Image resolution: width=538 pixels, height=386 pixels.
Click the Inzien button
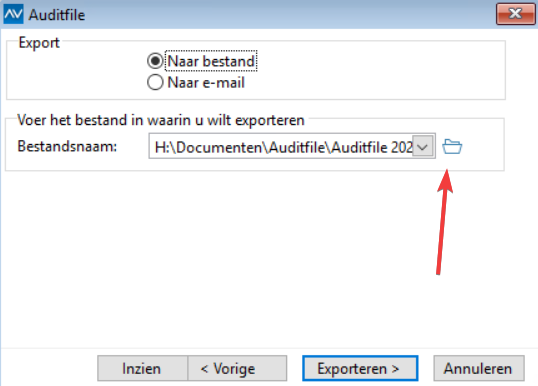tap(142, 369)
